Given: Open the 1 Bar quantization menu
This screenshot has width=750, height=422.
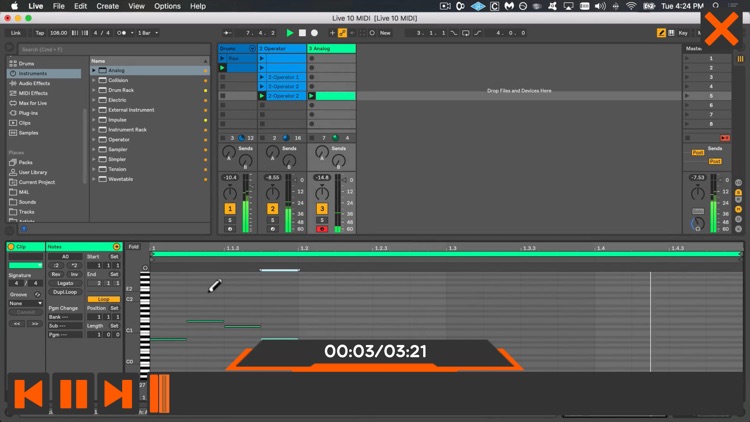Looking at the screenshot, I should (x=147, y=33).
